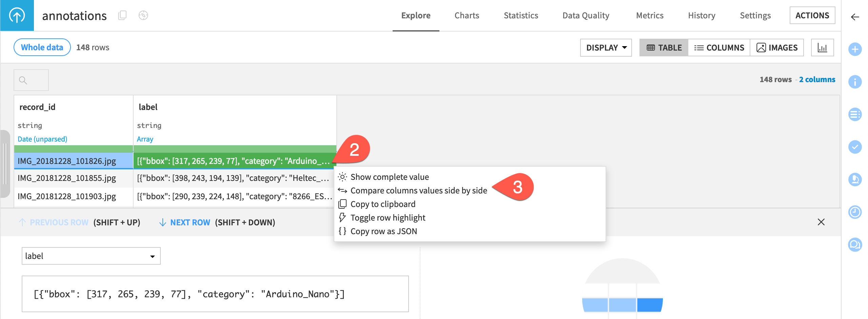The width and height of the screenshot is (868, 319).
Task: Open the DISPLAY dropdown
Action: coord(606,48)
